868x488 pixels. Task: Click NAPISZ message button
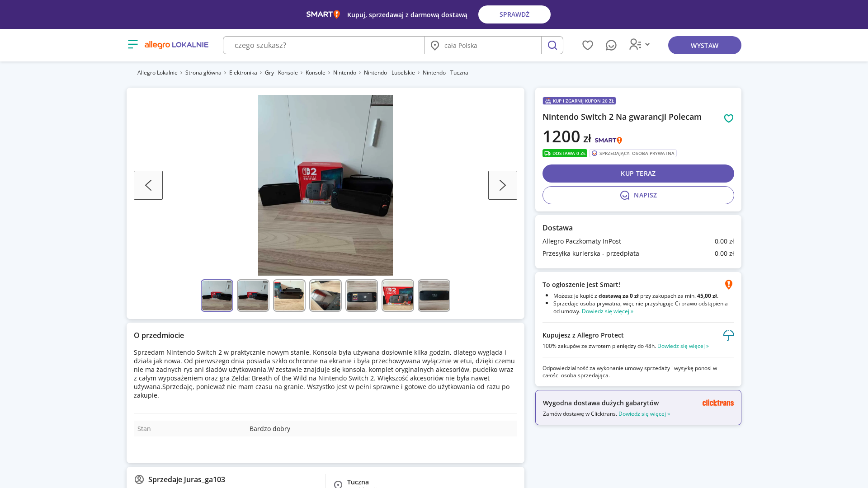tap(638, 195)
